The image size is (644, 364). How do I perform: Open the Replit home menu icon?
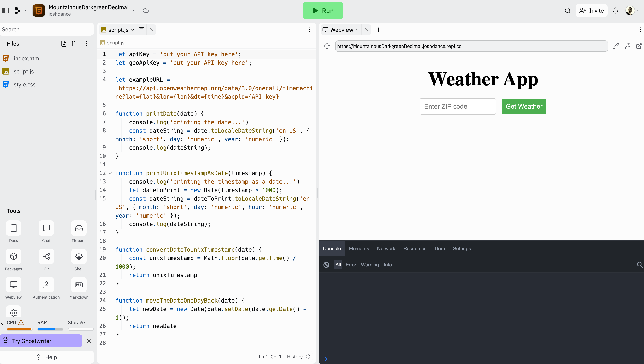pos(18,11)
